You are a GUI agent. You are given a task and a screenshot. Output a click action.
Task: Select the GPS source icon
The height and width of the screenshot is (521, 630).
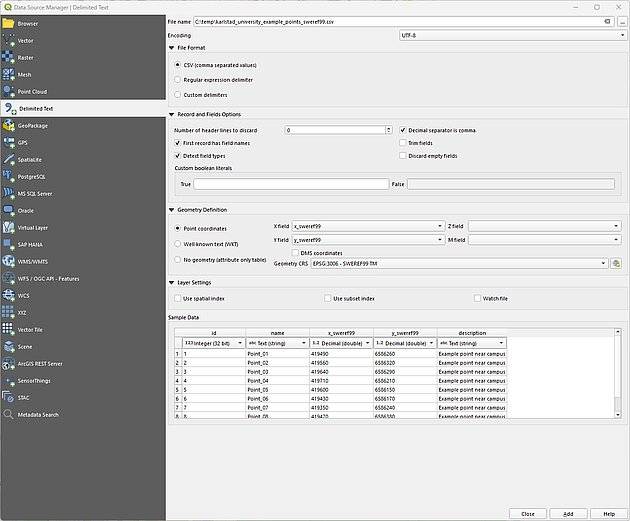tap(8, 142)
